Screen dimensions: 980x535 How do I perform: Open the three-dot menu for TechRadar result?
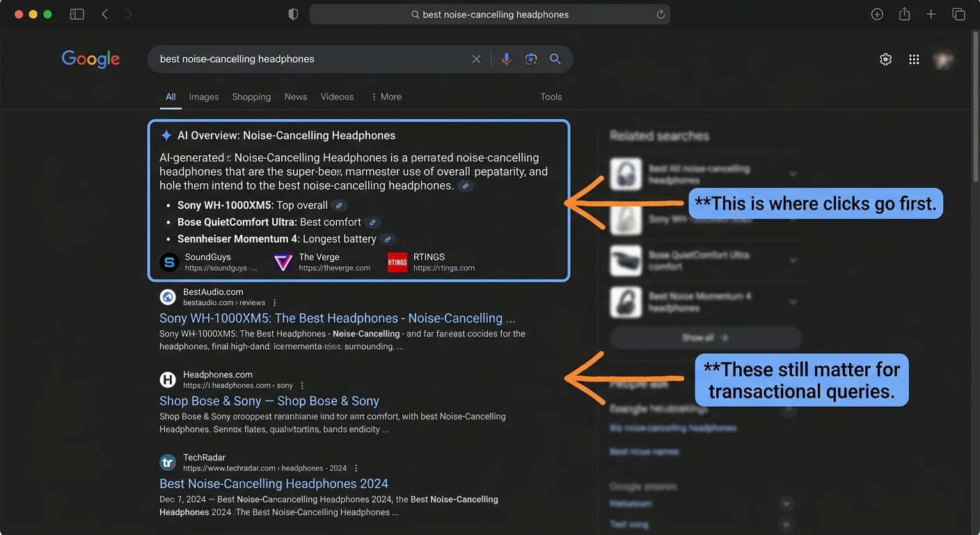(x=356, y=468)
